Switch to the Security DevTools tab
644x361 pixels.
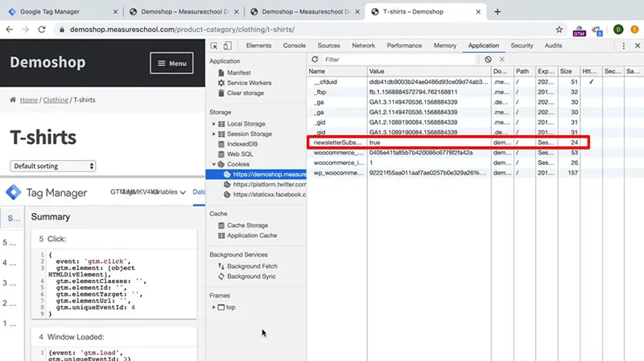coord(522,46)
